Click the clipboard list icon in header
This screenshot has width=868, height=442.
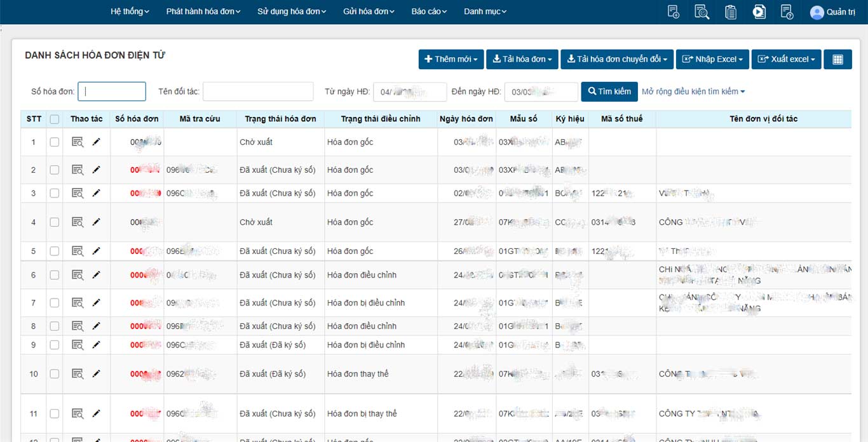731,12
